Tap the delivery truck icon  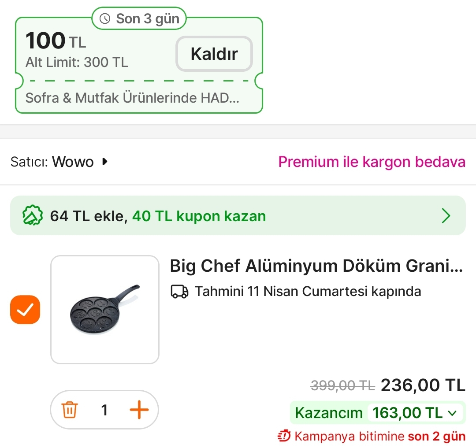point(179,292)
